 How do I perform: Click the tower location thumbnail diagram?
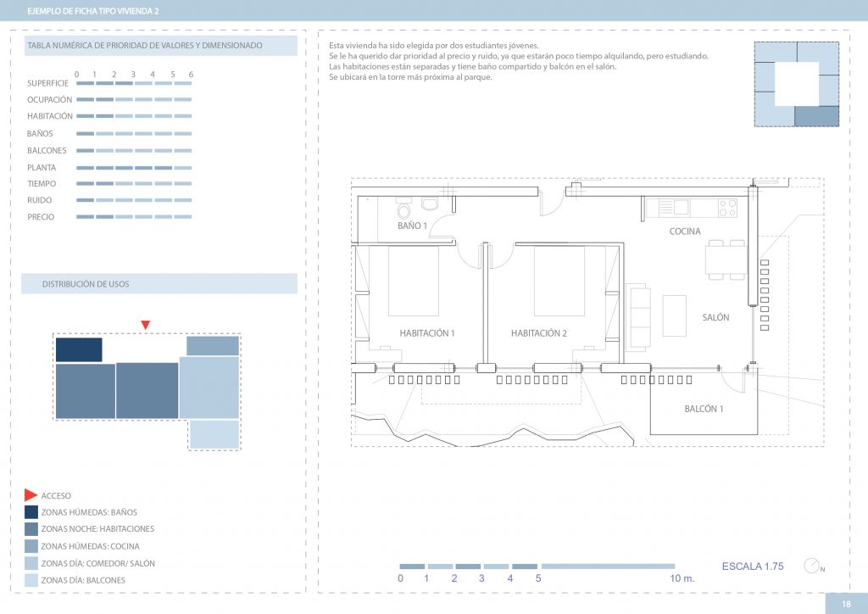point(797,84)
